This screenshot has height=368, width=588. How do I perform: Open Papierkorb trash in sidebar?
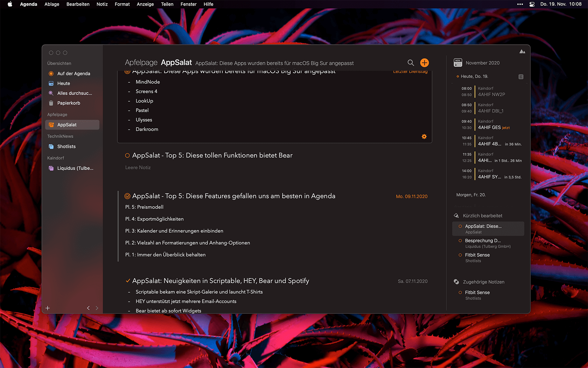click(x=69, y=103)
